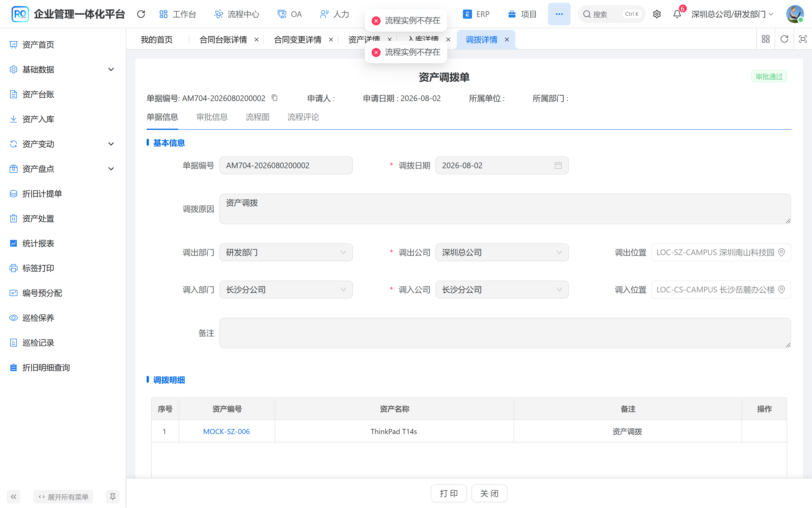Click the 搜索 search box
812x508 pixels.
click(x=611, y=14)
